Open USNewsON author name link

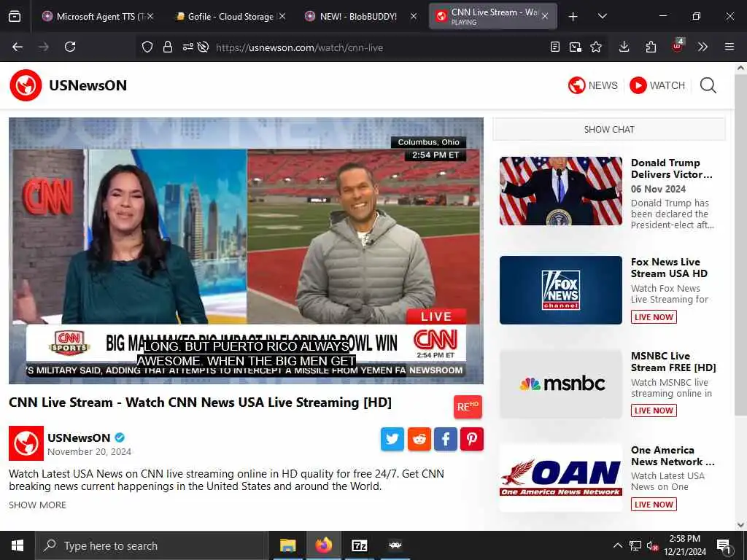point(79,437)
